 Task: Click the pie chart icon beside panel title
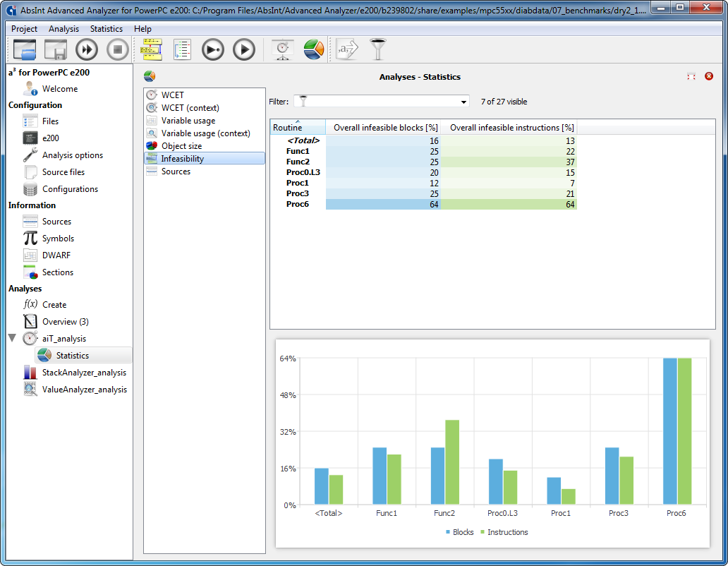(150, 76)
